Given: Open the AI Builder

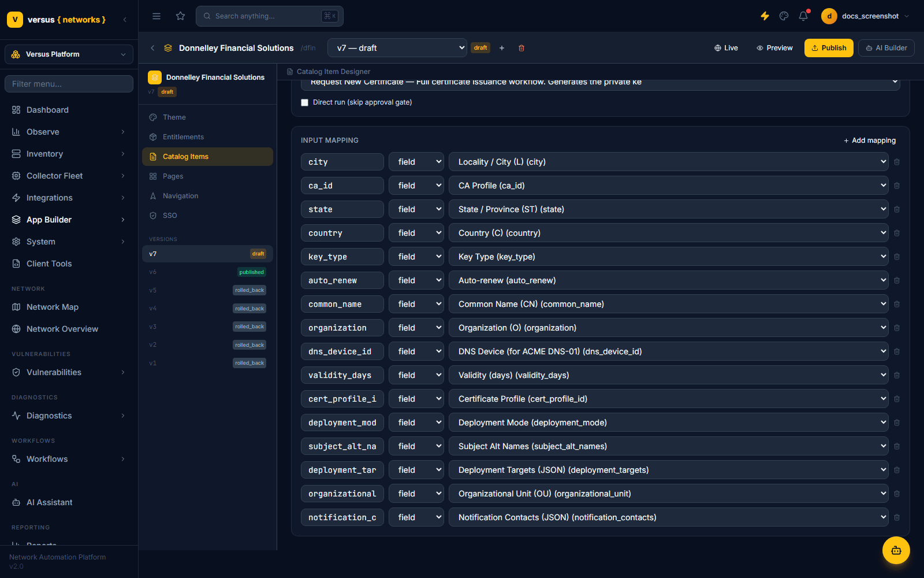Looking at the screenshot, I should point(886,48).
